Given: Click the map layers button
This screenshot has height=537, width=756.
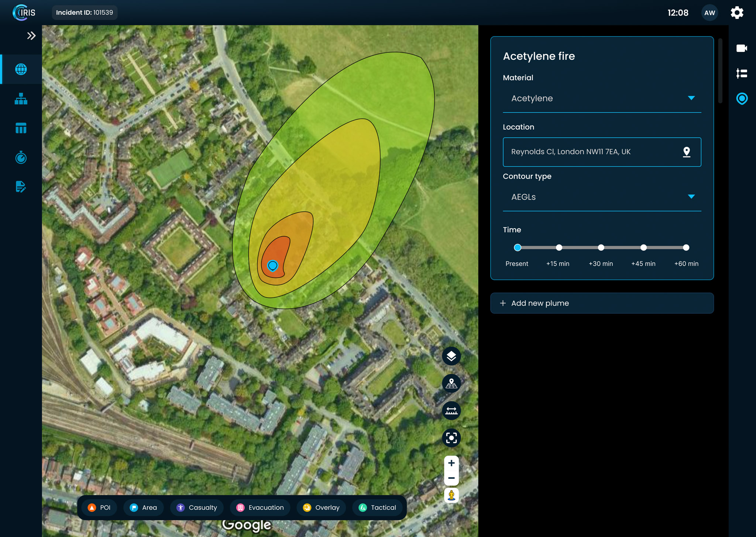Looking at the screenshot, I should (451, 356).
